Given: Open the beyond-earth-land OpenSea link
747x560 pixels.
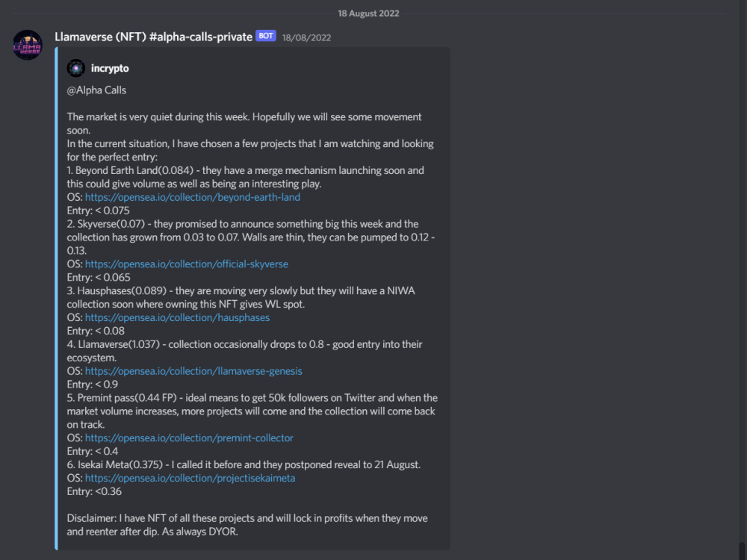Looking at the screenshot, I should tap(193, 197).
